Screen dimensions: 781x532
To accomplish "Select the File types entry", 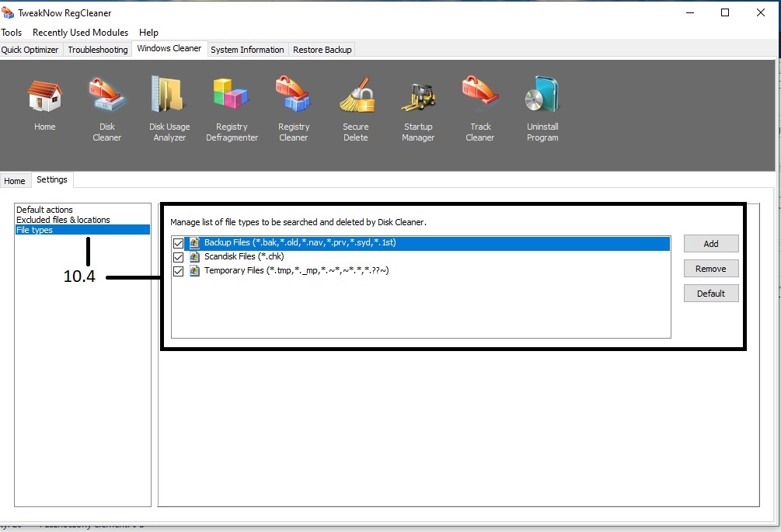I will click(82, 230).
